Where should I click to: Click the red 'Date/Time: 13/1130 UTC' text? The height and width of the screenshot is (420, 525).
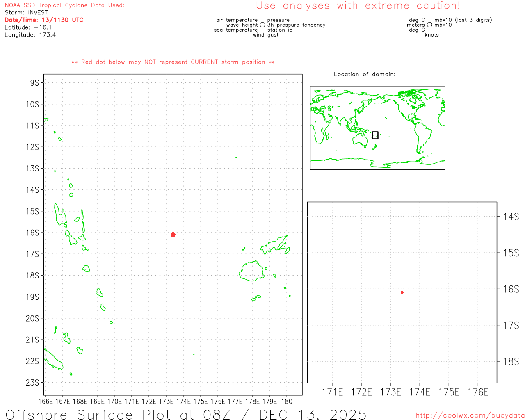tap(44, 20)
